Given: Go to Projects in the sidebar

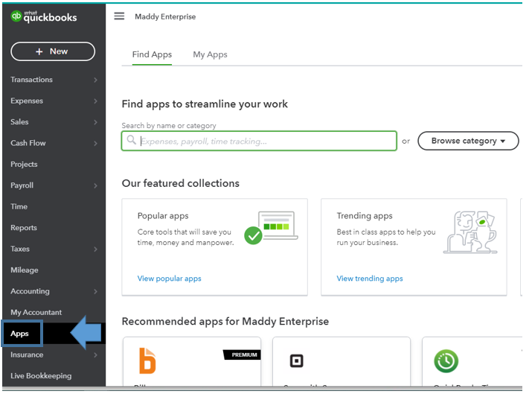Looking at the screenshot, I should [24, 164].
